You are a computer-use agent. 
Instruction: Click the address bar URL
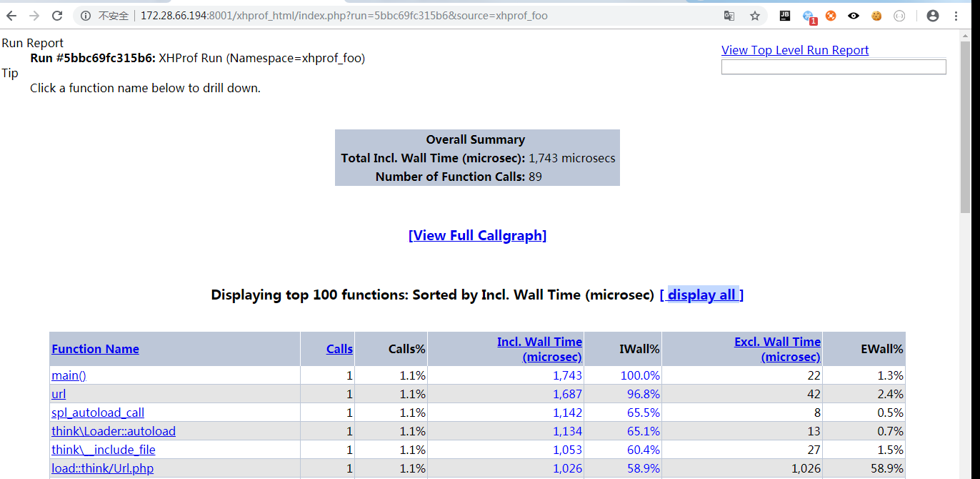click(343, 16)
